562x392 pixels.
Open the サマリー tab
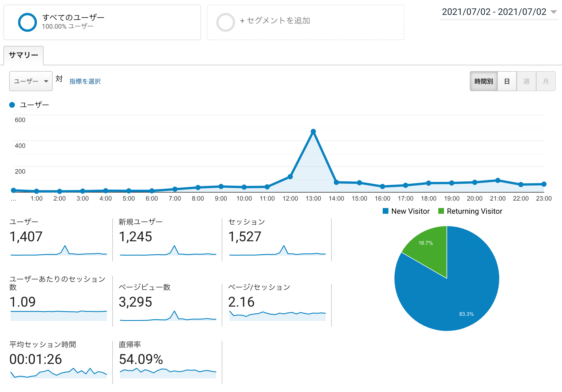click(23, 55)
